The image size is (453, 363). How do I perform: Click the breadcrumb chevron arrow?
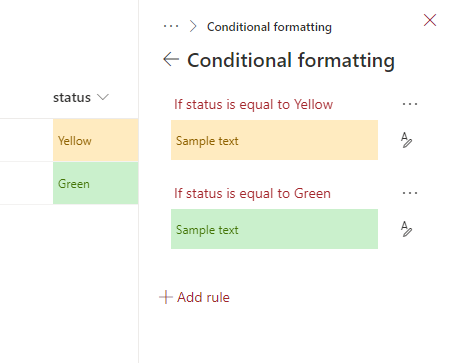click(193, 26)
